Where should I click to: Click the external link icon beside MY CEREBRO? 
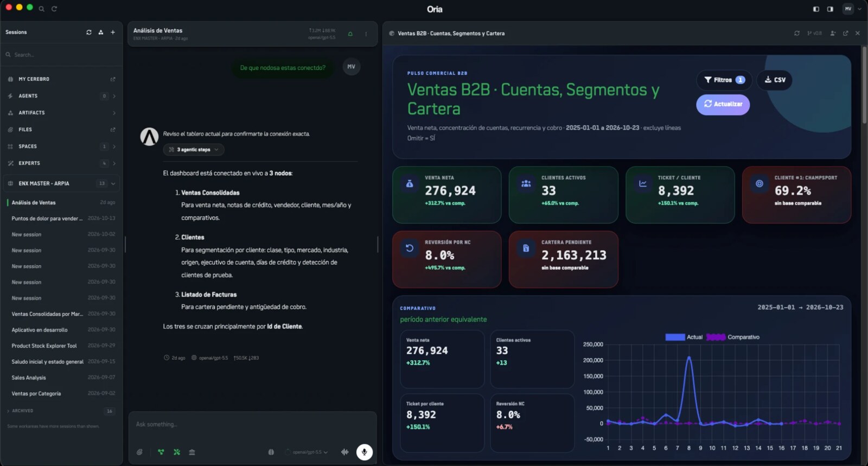pyautogui.click(x=113, y=79)
